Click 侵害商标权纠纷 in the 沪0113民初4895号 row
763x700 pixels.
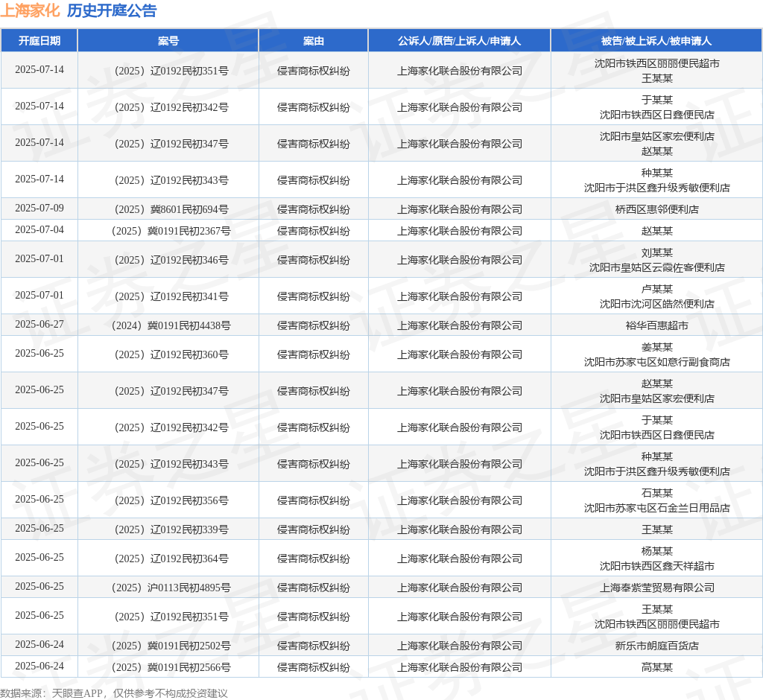(x=314, y=588)
